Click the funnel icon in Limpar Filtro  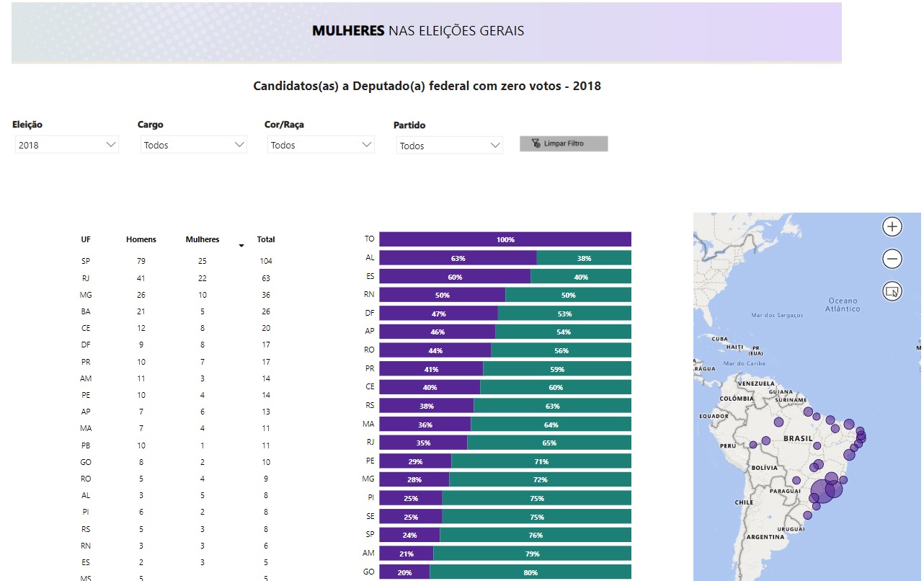536,143
